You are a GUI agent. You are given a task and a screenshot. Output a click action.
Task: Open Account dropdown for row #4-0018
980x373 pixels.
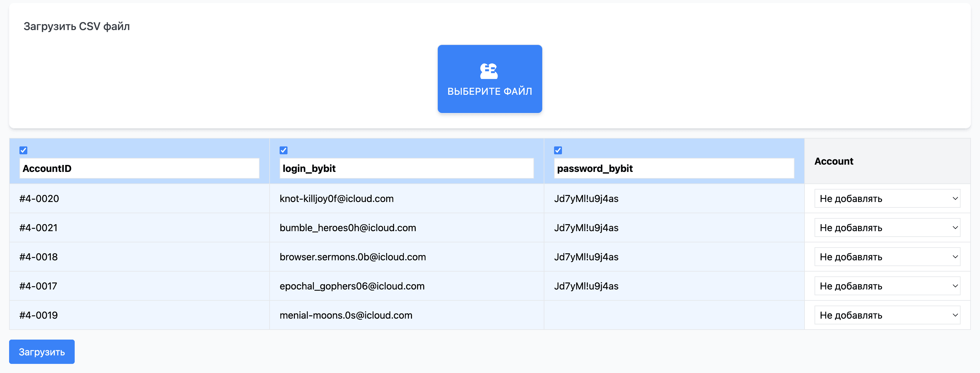coord(887,257)
